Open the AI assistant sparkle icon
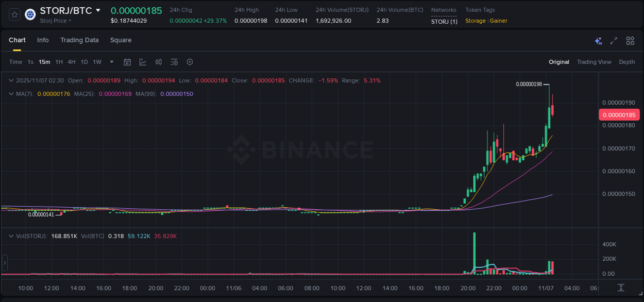 598,40
